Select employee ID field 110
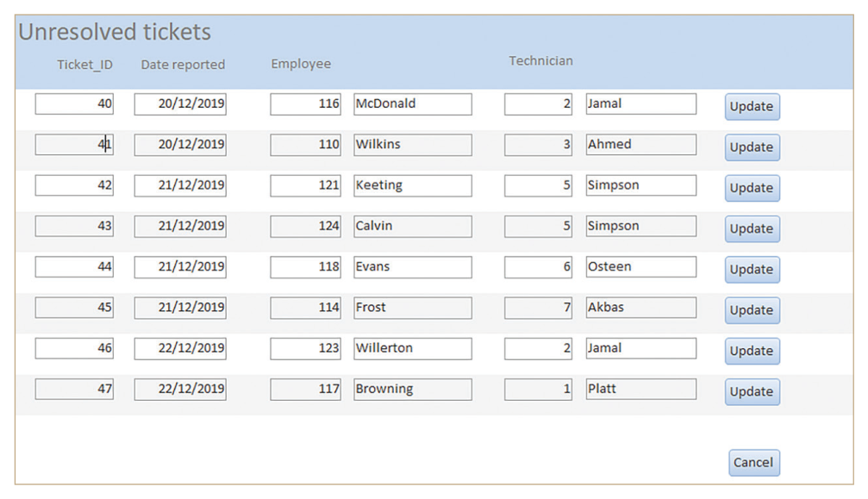The width and height of the screenshot is (868, 499). click(x=306, y=145)
